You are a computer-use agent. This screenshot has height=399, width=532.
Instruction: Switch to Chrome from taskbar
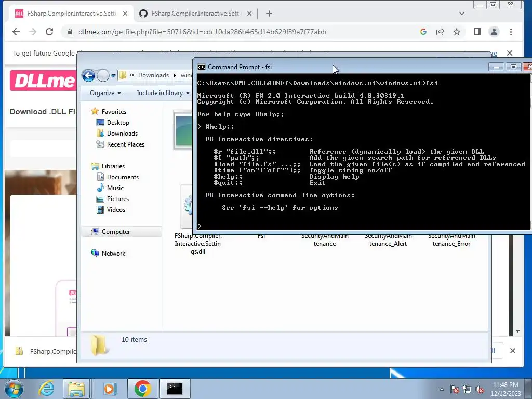click(x=142, y=389)
